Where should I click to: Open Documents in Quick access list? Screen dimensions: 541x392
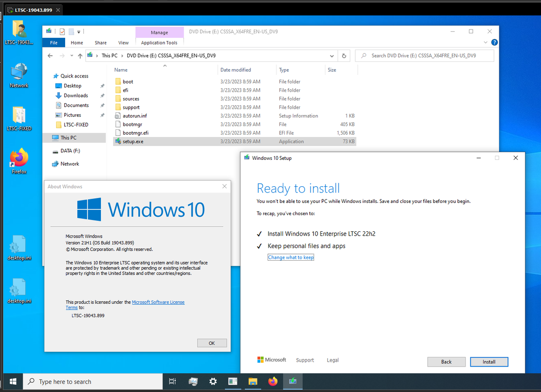76,105
